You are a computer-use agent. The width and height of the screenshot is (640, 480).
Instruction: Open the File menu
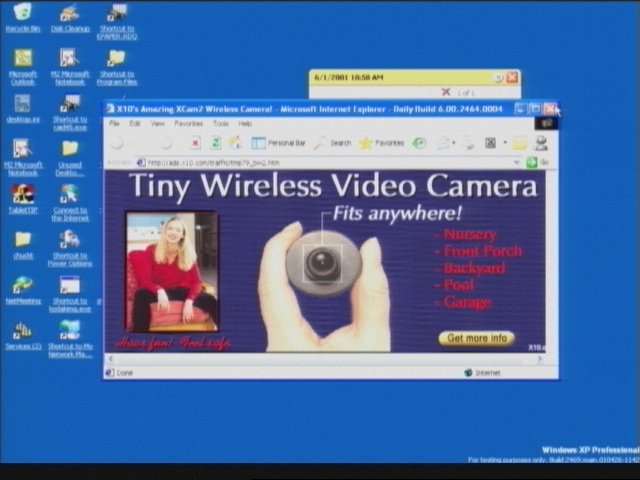(114, 123)
